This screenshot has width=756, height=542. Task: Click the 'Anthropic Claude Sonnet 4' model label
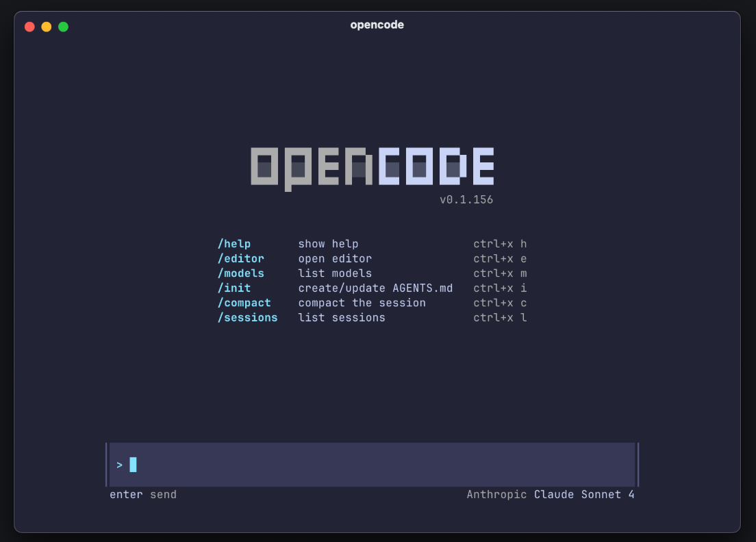(x=551, y=494)
